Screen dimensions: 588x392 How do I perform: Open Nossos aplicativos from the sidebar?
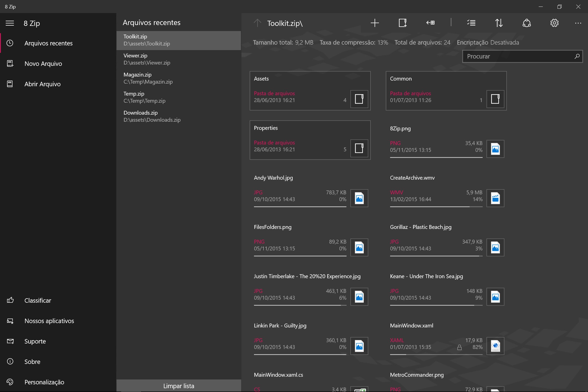[58, 321]
